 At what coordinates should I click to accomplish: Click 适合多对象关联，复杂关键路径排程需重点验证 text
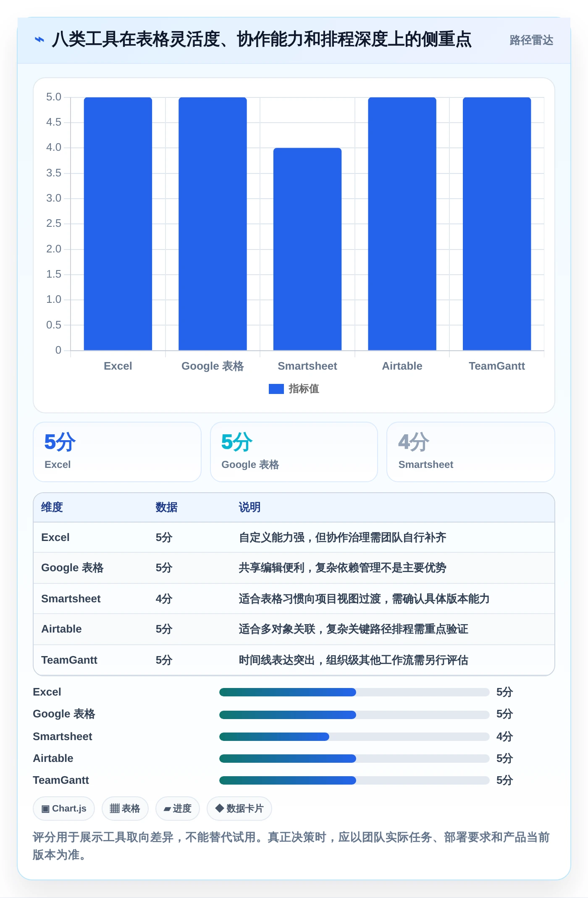point(353,629)
